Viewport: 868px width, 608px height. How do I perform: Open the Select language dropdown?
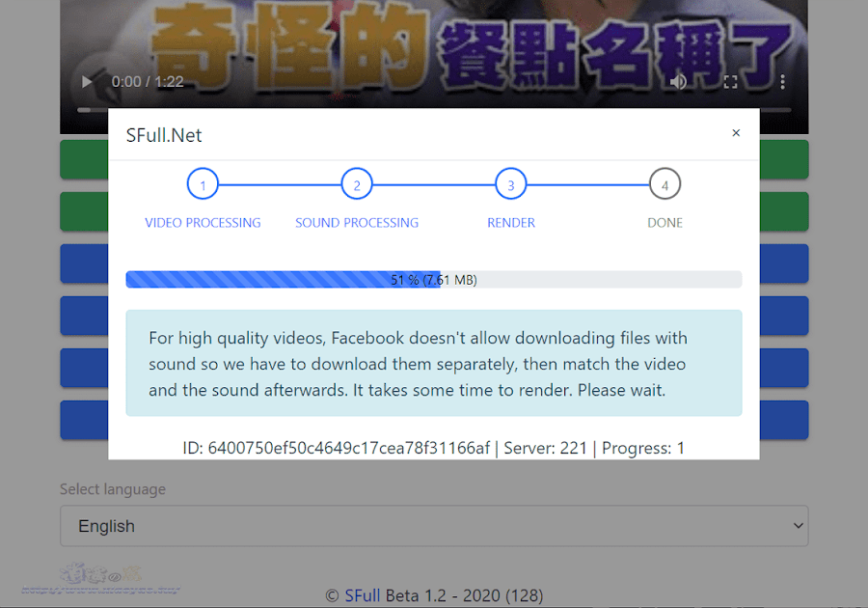(x=434, y=526)
